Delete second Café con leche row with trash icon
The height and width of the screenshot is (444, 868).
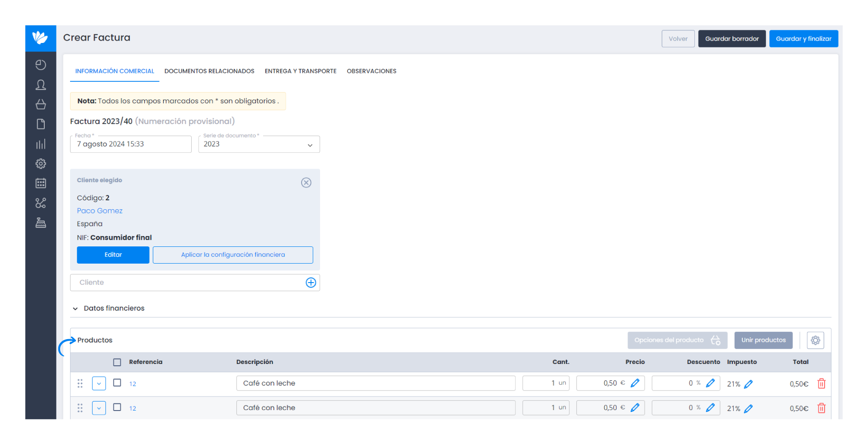821,408
